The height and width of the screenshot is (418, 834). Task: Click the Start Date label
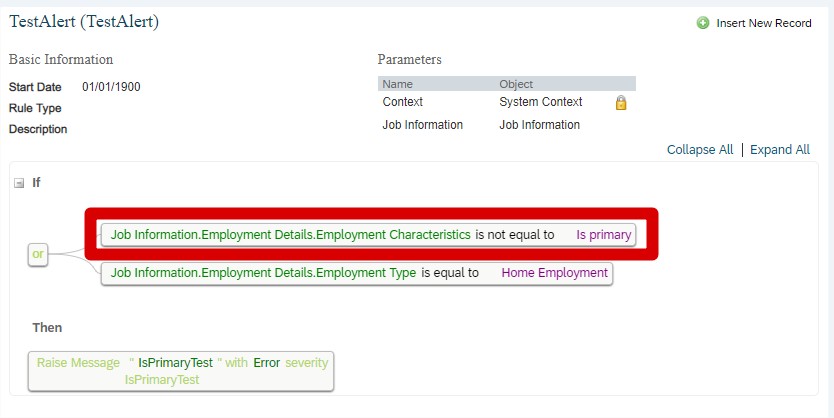pyautogui.click(x=35, y=87)
